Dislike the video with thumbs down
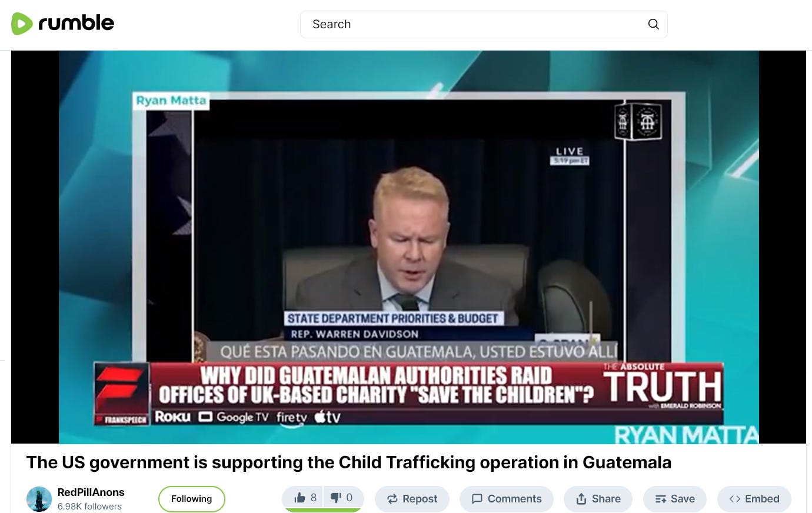Screen dimensions: 812x513 pyautogui.click(x=342, y=498)
